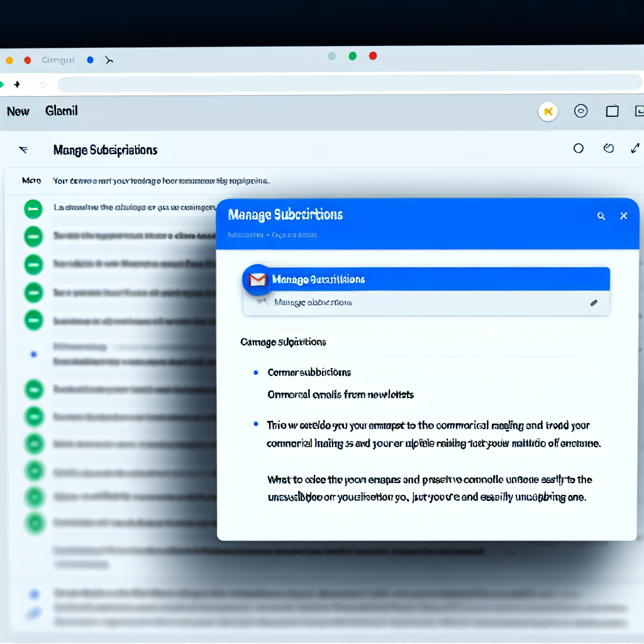Click the red envelope mail icon in the dialog
Image resolution: width=644 pixels, height=644 pixels.
[x=257, y=280]
